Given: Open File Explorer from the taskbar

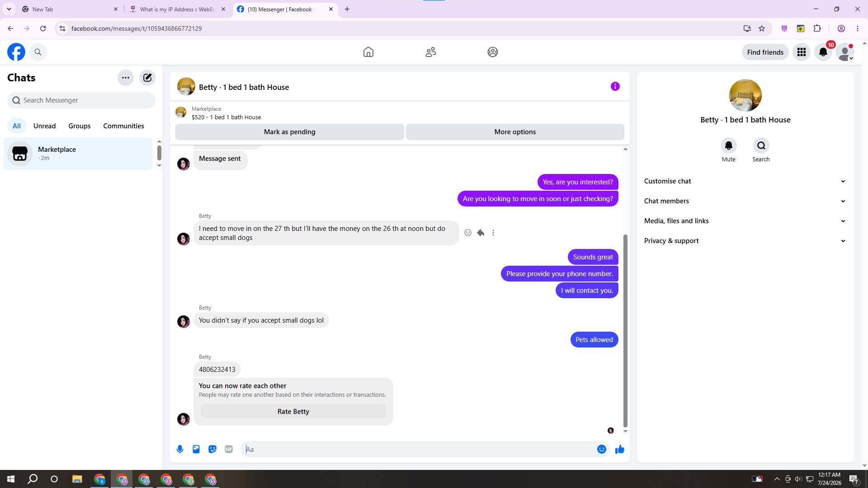Looking at the screenshot, I should (x=77, y=479).
